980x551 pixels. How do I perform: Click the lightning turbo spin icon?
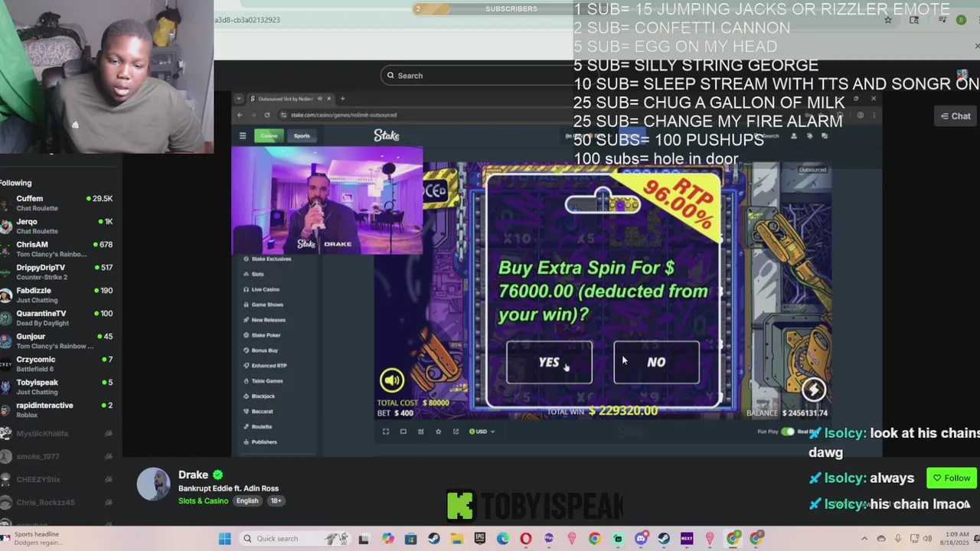tap(814, 390)
